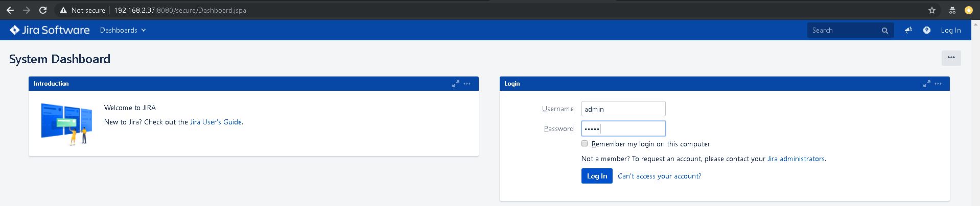Open Login gadget options ellipsis
Screen dimensions: 980x206
(x=938, y=84)
